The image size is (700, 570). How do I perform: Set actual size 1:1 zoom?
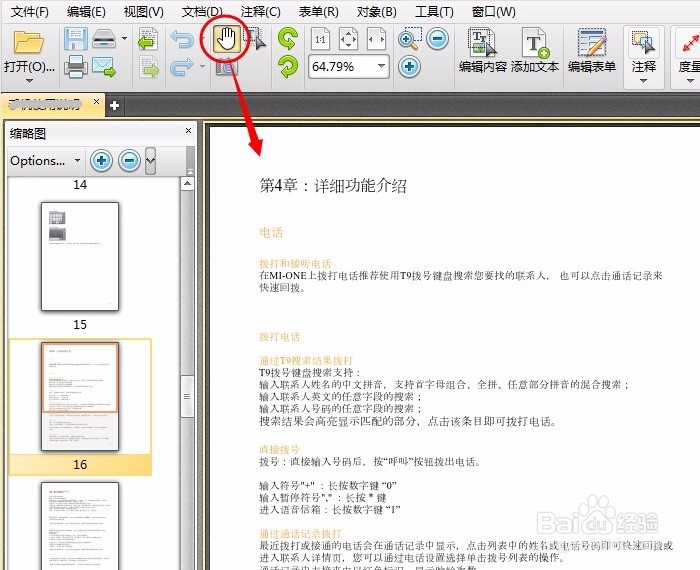(x=320, y=39)
